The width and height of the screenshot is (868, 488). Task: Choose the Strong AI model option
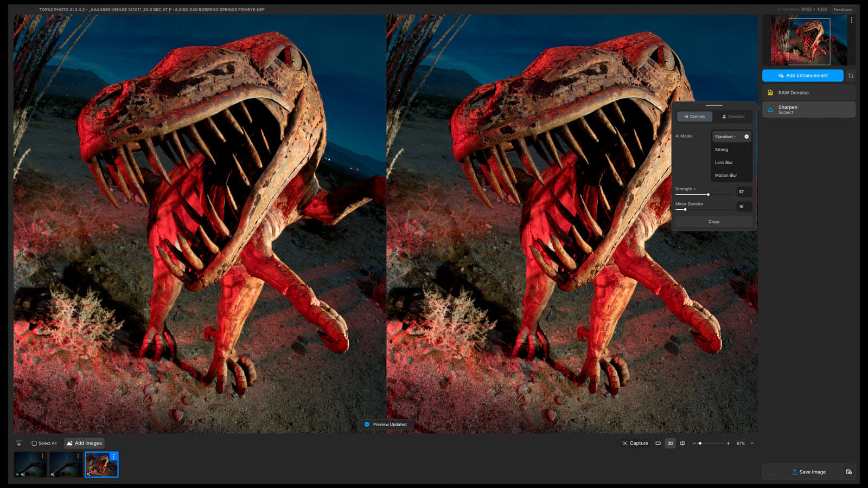pyautogui.click(x=722, y=150)
